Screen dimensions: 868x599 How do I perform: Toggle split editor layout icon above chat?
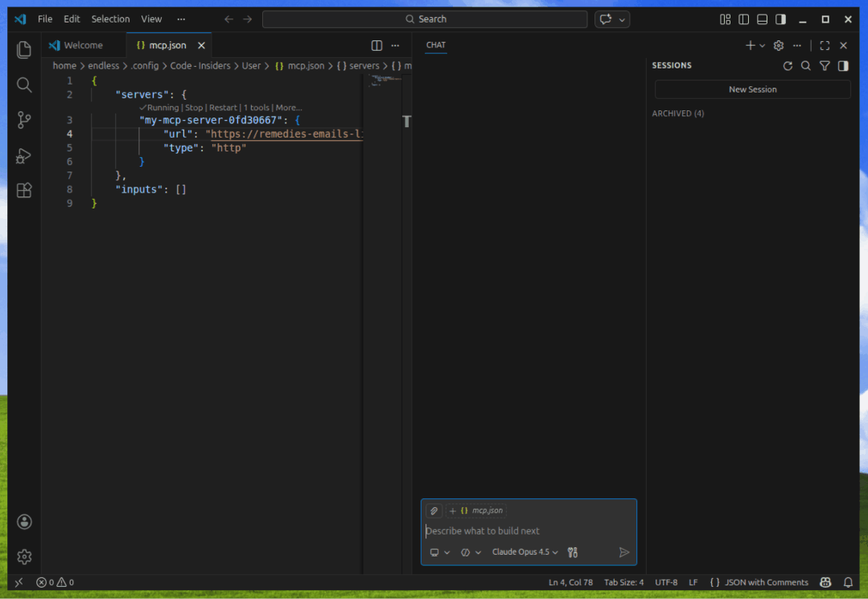[376, 46]
